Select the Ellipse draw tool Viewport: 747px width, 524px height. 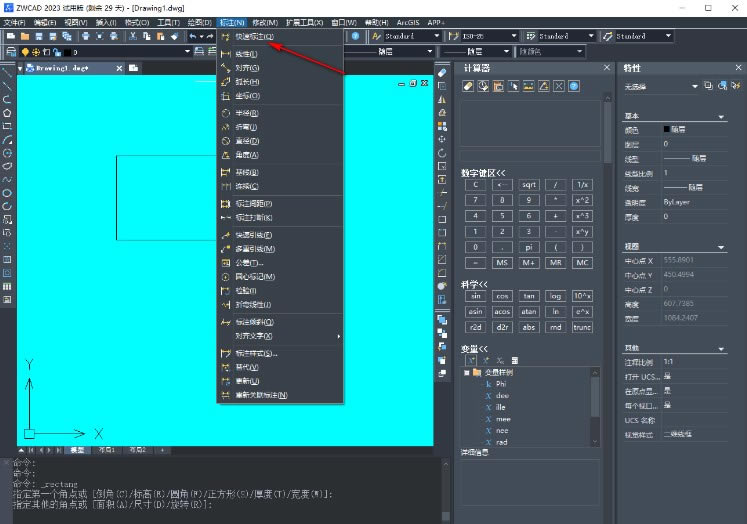click(7, 193)
